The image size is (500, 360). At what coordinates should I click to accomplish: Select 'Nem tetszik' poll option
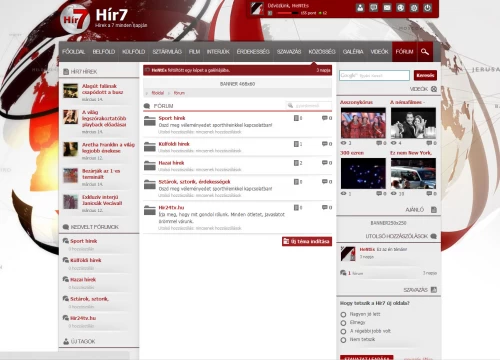(343, 340)
